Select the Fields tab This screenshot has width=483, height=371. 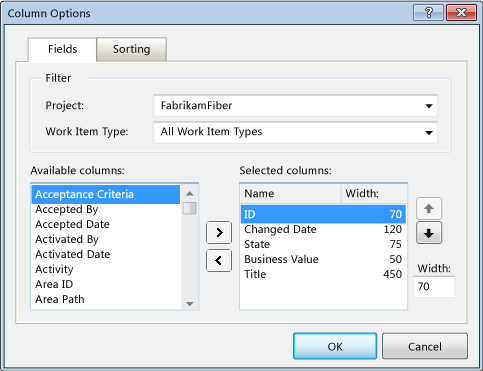[x=62, y=49]
